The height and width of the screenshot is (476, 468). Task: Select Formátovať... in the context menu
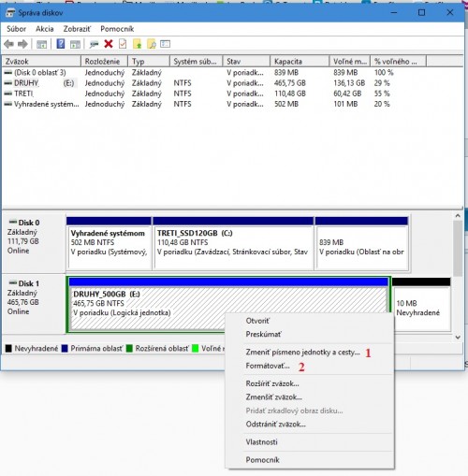click(268, 366)
